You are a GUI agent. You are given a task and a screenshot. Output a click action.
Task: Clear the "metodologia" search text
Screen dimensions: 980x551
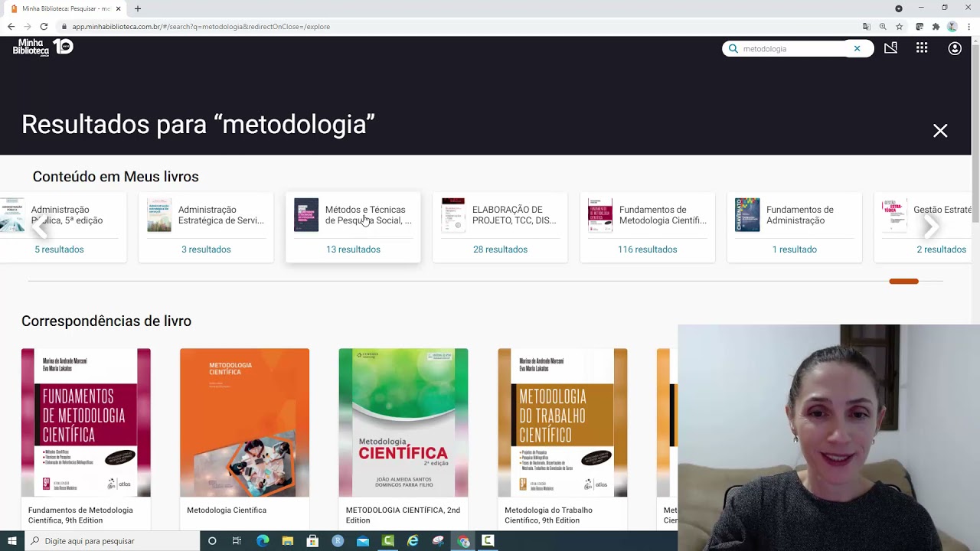857,48
